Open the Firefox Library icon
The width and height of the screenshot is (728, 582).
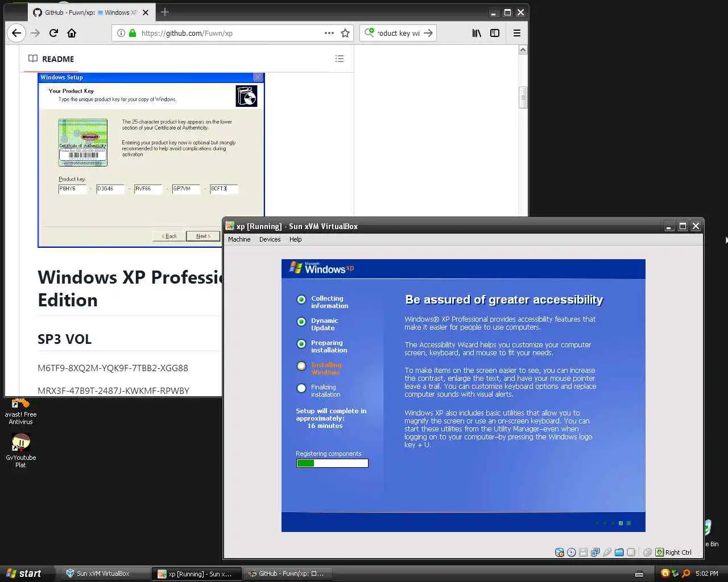(x=477, y=33)
